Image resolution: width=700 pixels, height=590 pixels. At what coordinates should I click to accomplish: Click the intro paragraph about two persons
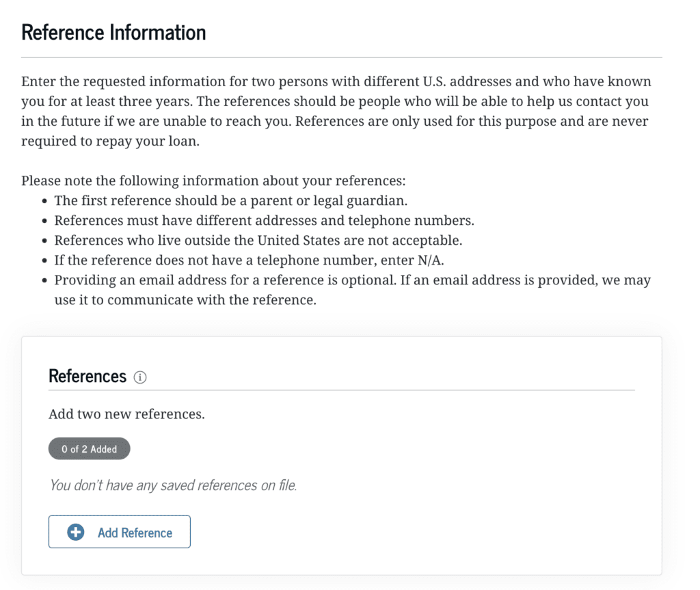[336, 111]
